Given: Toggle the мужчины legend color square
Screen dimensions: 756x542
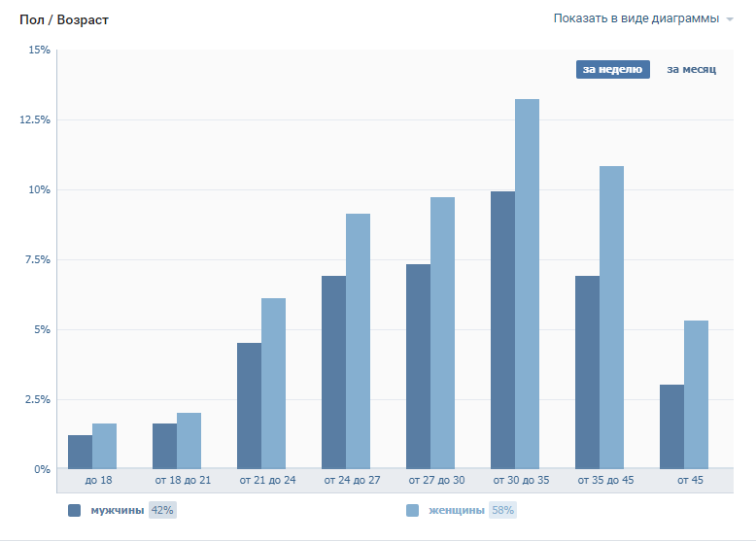Looking at the screenshot, I should [74, 511].
